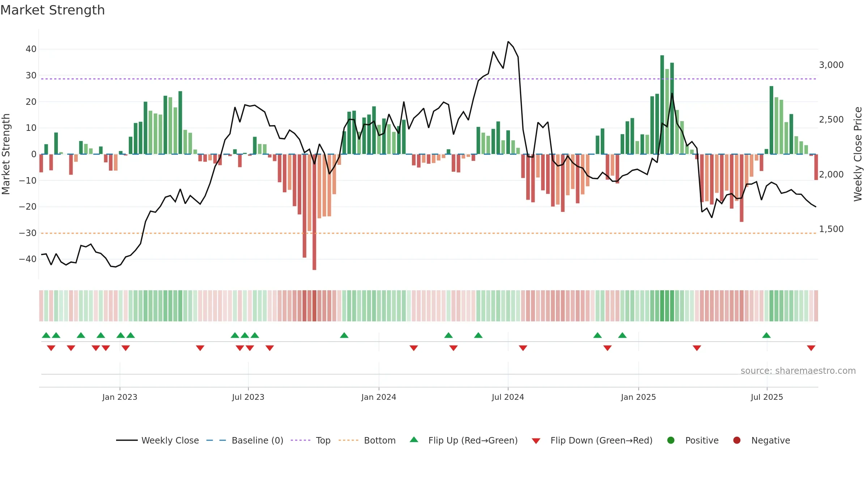The width and height of the screenshot is (868, 488).
Task: Click the vertical Market Strength axis title
Action: (x=6, y=154)
